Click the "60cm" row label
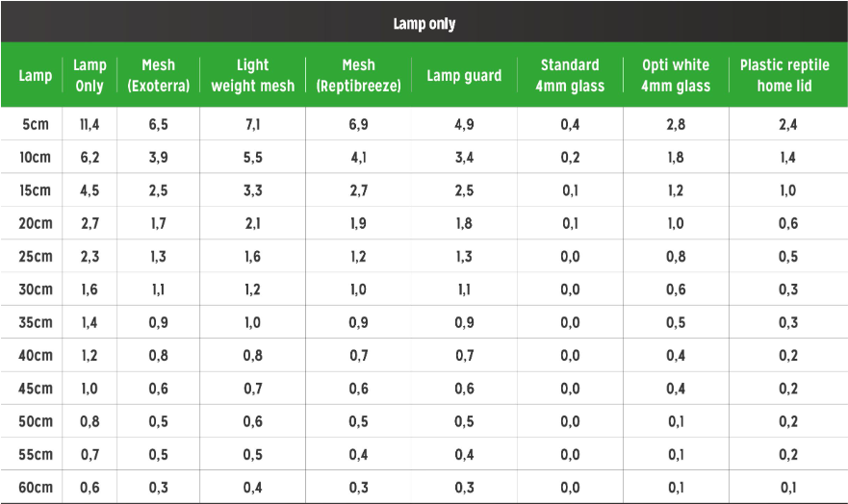Image resolution: width=848 pixels, height=504 pixels. 36,488
